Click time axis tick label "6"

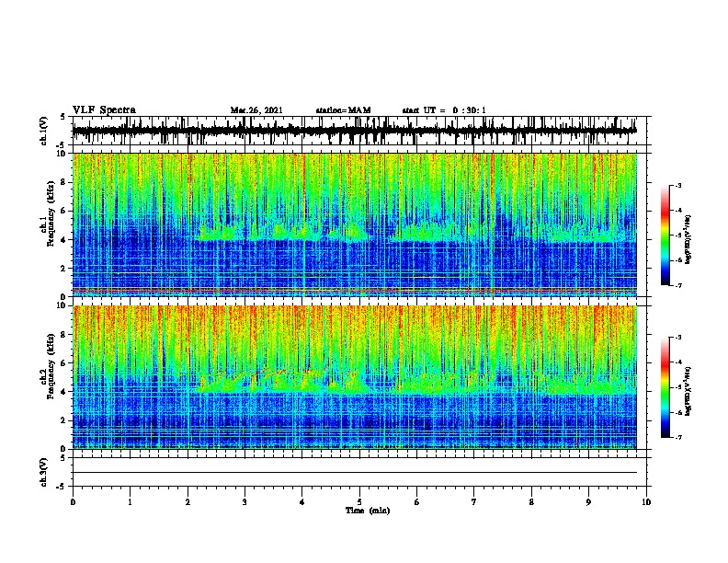pyautogui.click(x=417, y=502)
